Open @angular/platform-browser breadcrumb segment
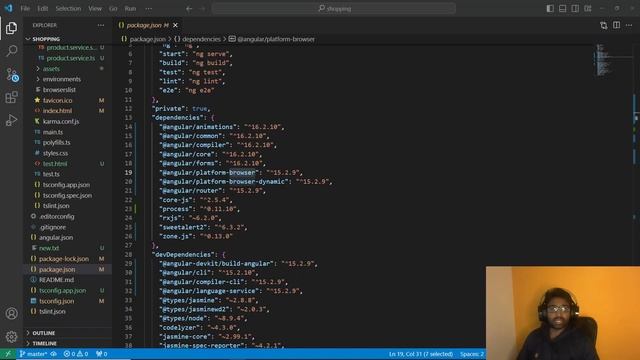 (272, 39)
